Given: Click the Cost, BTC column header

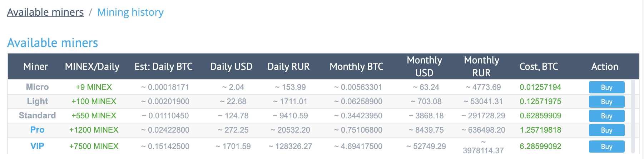Looking at the screenshot, I should (x=539, y=67).
